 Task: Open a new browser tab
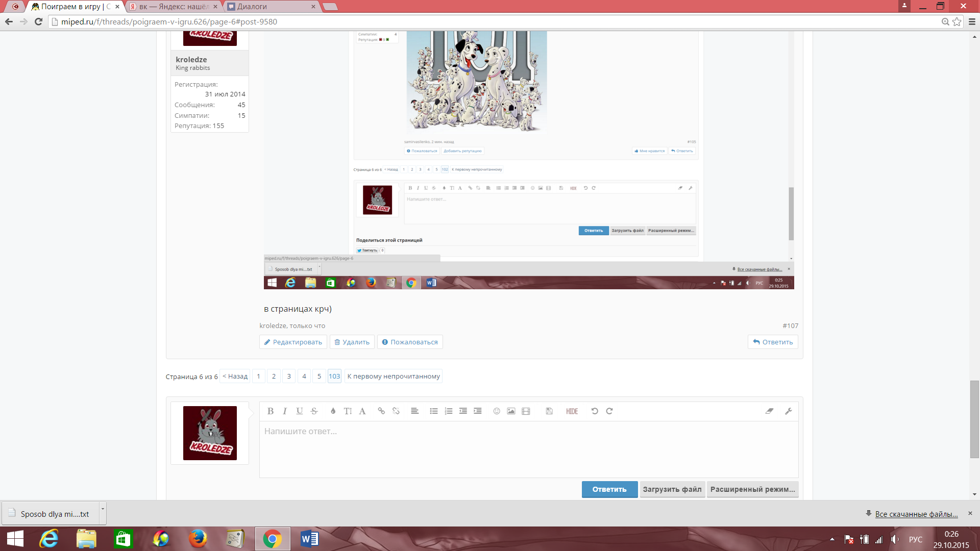[330, 7]
